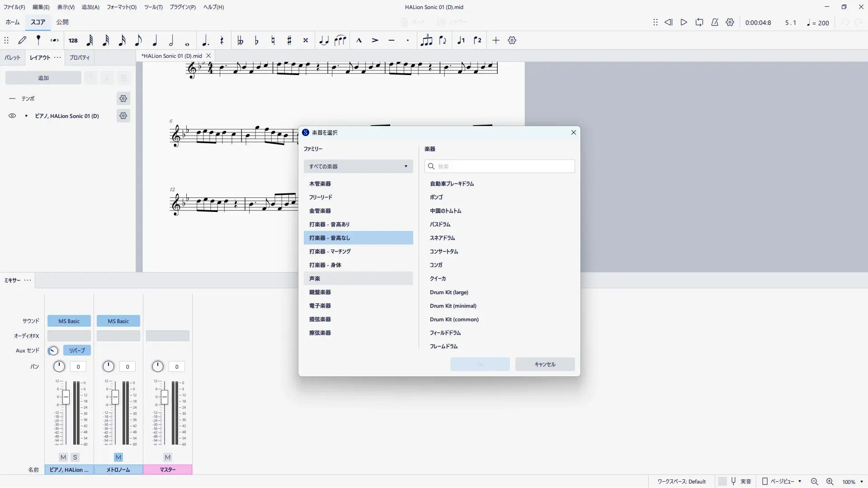This screenshot has width=868, height=488.
Task: Toggle visibility eye of ピアノ HALion part
Action: (x=12, y=116)
